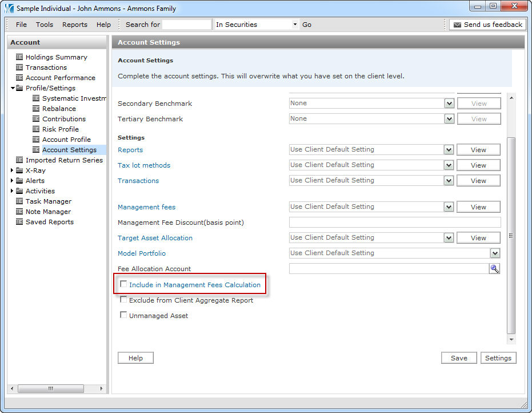Open the Tools menu

(x=45, y=25)
